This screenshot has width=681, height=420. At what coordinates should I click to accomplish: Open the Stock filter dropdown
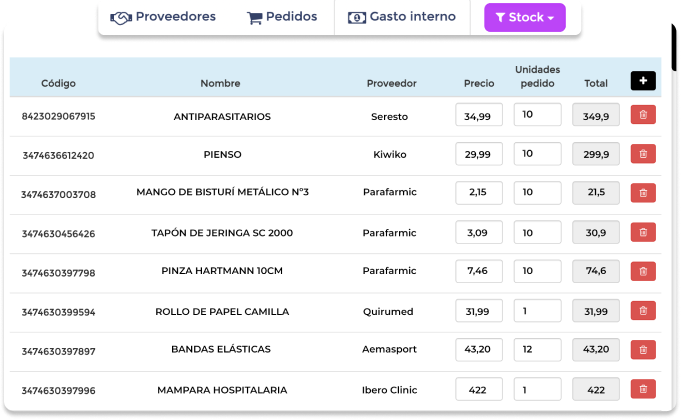(525, 17)
